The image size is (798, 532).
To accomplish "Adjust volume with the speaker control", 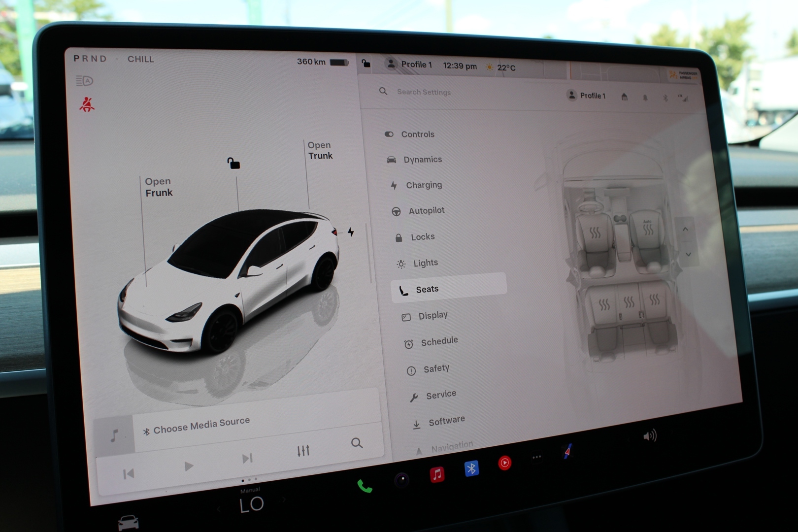I will coord(650,435).
